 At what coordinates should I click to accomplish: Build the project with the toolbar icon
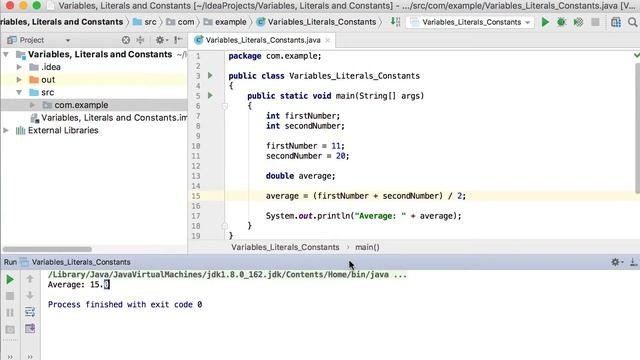click(x=395, y=22)
